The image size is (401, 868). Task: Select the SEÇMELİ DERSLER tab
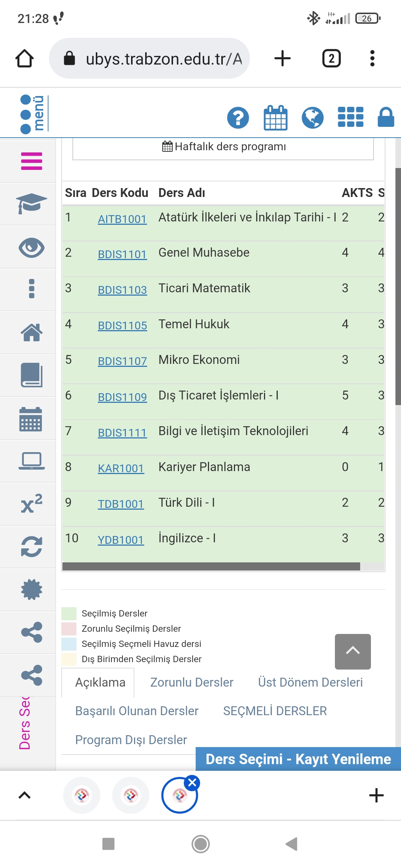(x=275, y=711)
